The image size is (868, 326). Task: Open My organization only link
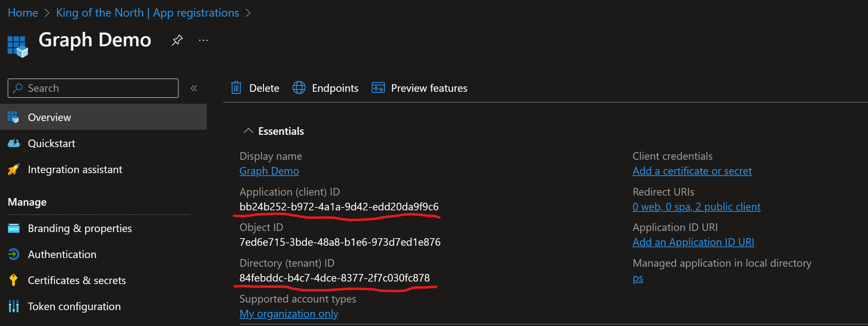tap(288, 313)
